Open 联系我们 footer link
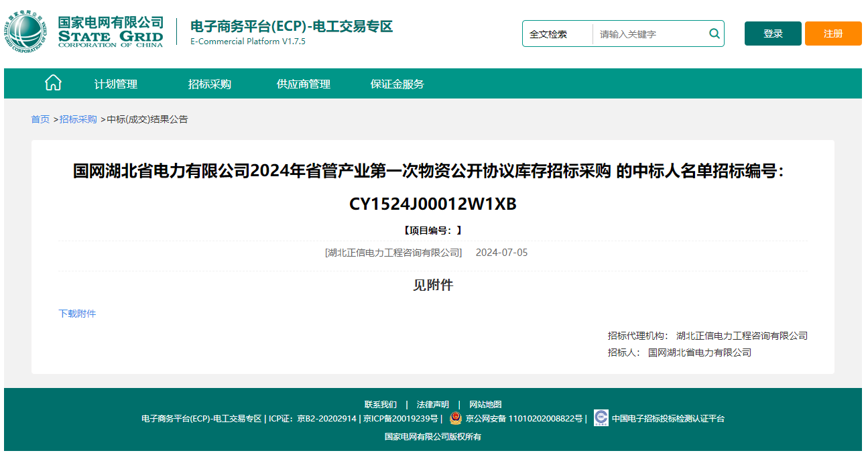Image resolution: width=868 pixels, height=455 pixels. coord(381,405)
